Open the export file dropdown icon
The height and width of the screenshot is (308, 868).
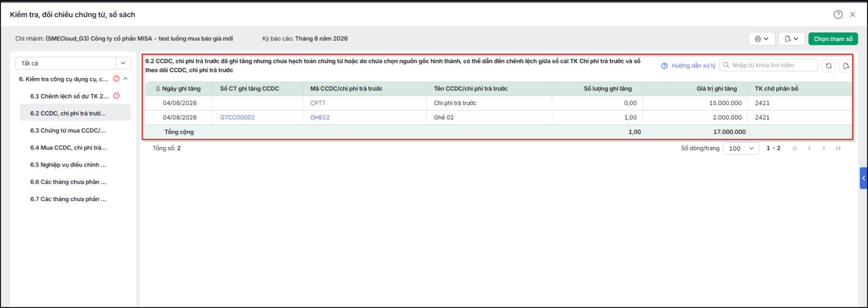tap(792, 39)
